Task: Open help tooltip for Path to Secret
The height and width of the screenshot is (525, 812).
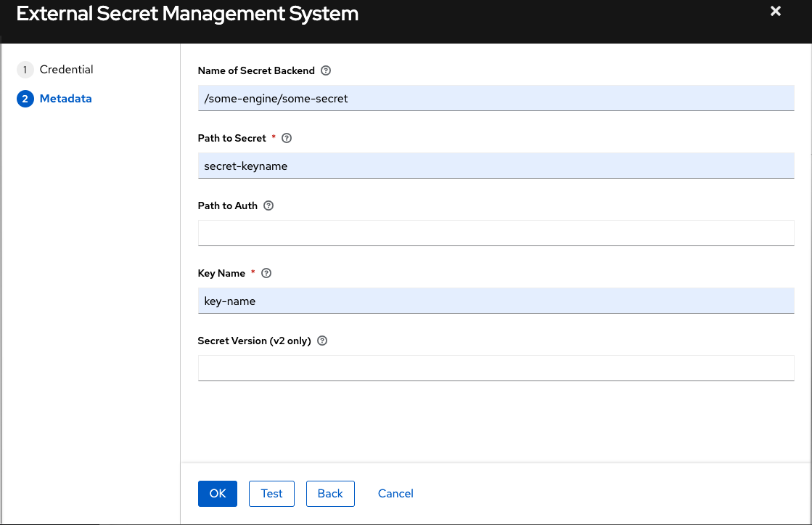Action: [x=287, y=138]
